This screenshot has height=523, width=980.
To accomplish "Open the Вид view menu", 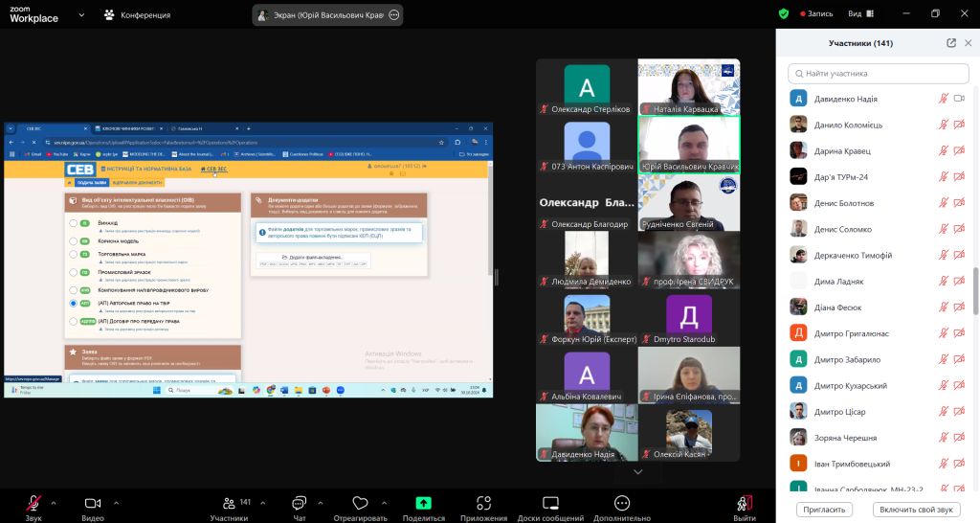I will [x=860, y=13].
